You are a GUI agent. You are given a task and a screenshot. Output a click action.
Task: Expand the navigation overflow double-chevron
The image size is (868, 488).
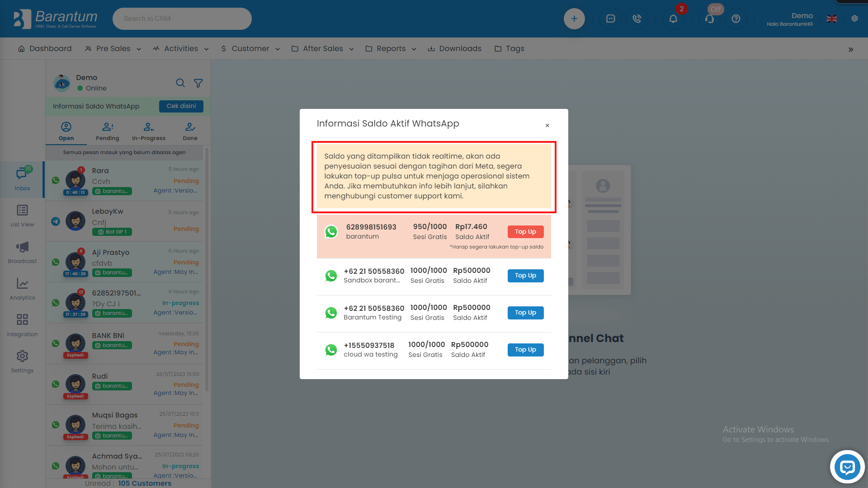click(851, 49)
